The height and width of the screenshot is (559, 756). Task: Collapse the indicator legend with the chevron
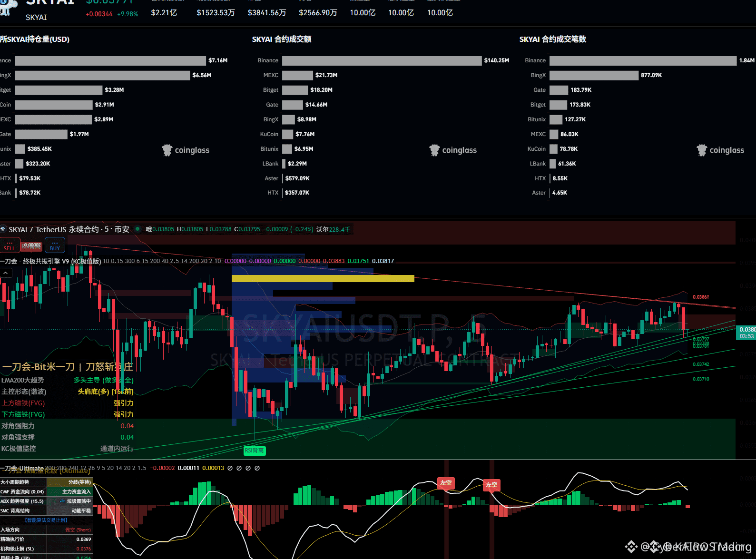click(x=5, y=273)
